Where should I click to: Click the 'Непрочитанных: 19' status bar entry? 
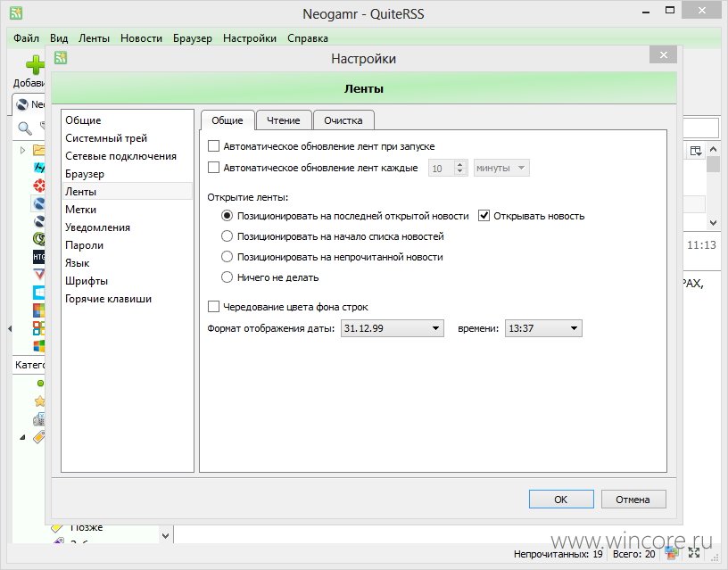pyautogui.click(x=558, y=554)
